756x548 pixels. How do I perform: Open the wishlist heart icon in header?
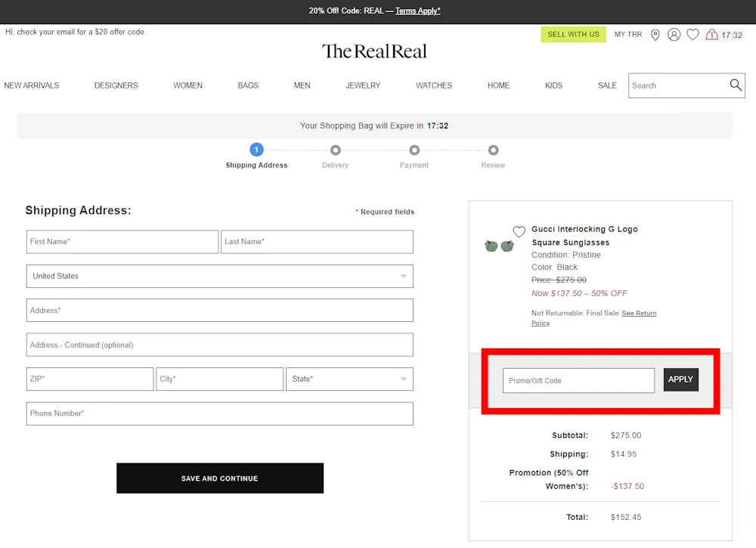click(692, 35)
